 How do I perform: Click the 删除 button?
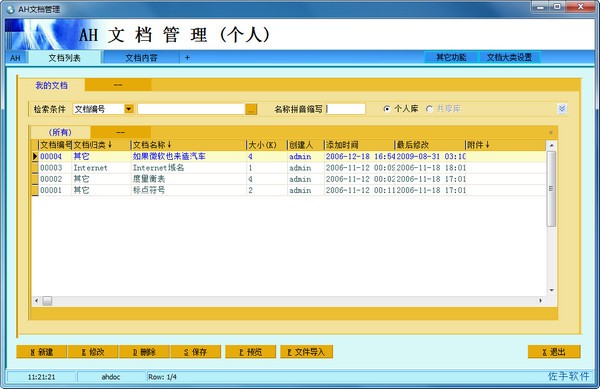click(144, 352)
